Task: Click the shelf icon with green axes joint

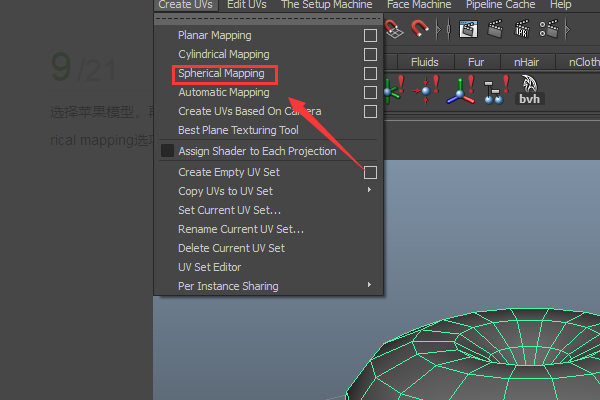Action: [394, 90]
